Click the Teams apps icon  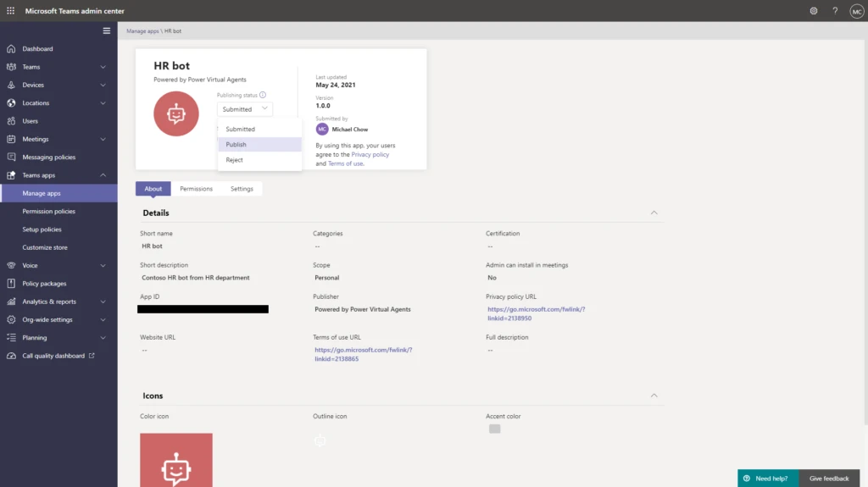[x=11, y=174]
